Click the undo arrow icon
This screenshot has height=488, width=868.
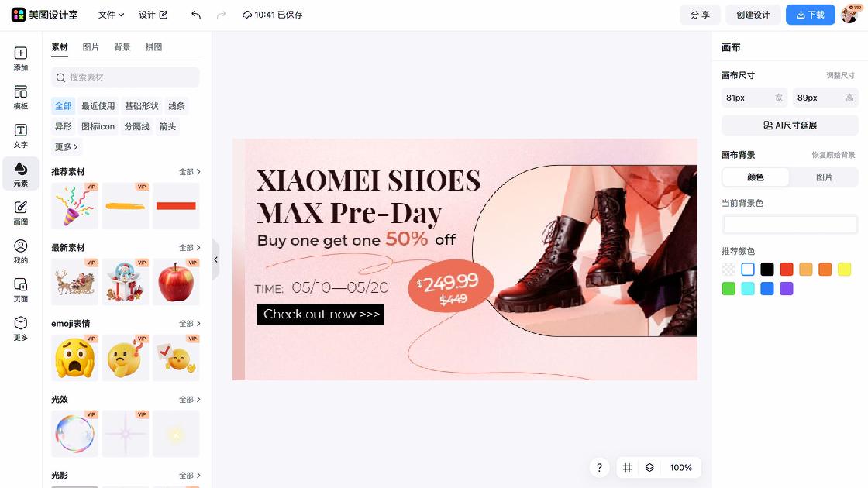pyautogui.click(x=196, y=15)
